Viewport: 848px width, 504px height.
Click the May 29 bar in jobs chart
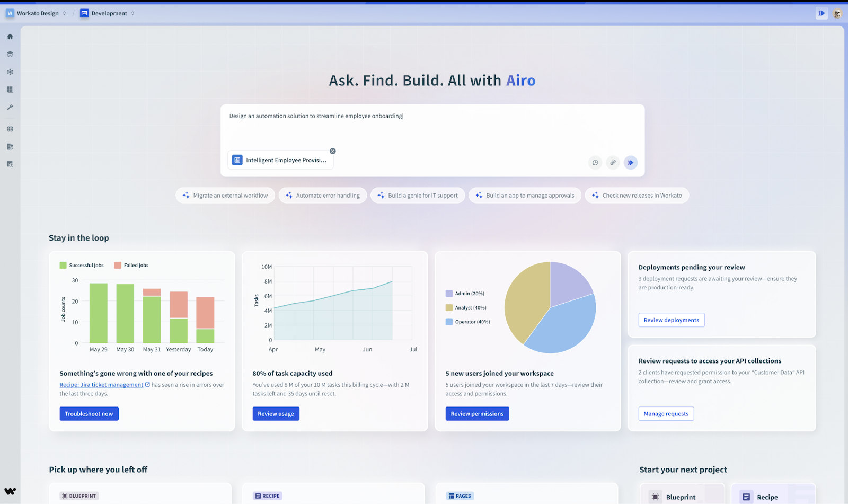[x=99, y=313]
